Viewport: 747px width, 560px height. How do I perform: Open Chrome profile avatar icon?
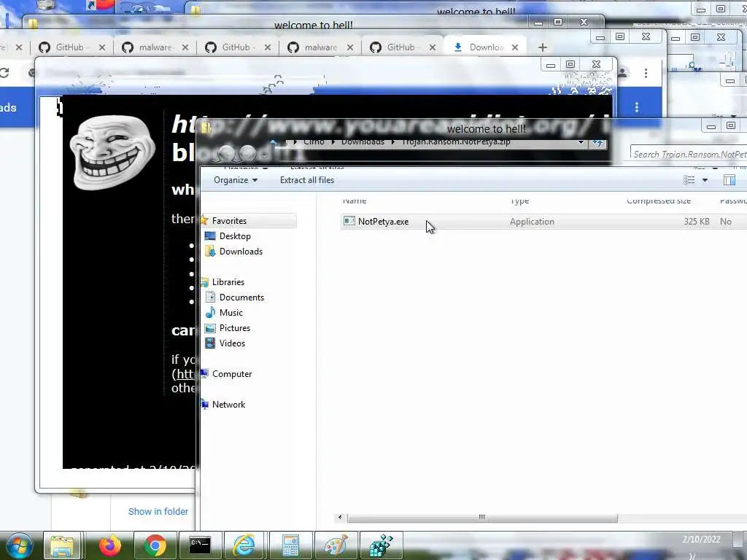tap(623, 73)
